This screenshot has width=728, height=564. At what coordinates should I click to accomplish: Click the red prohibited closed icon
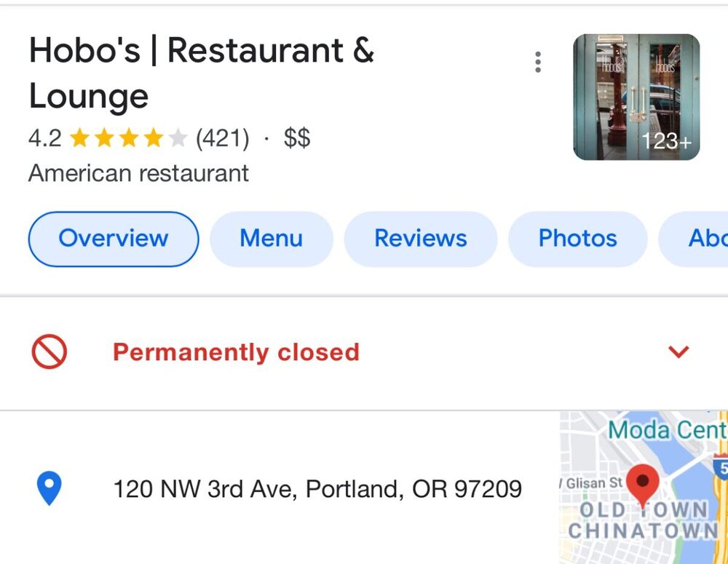click(50, 352)
